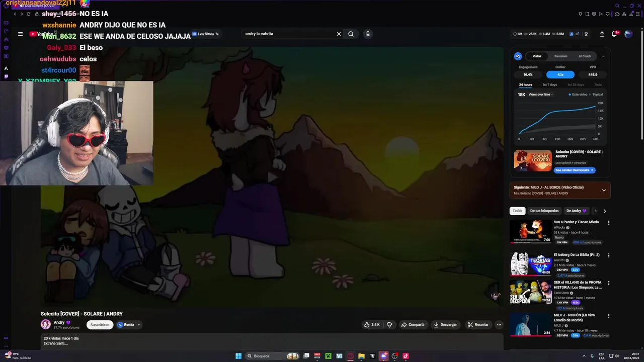
Task: Open notifications bell
Action: 614,34
